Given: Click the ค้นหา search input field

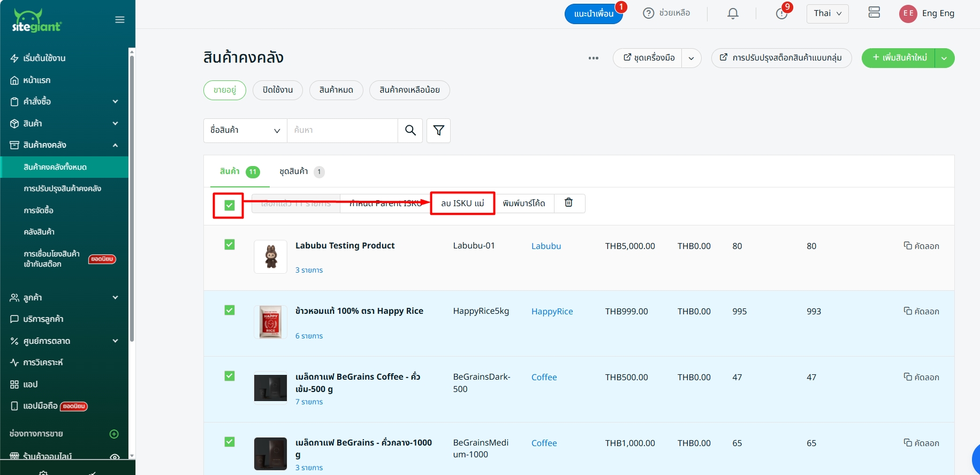Looking at the screenshot, I should [343, 130].
